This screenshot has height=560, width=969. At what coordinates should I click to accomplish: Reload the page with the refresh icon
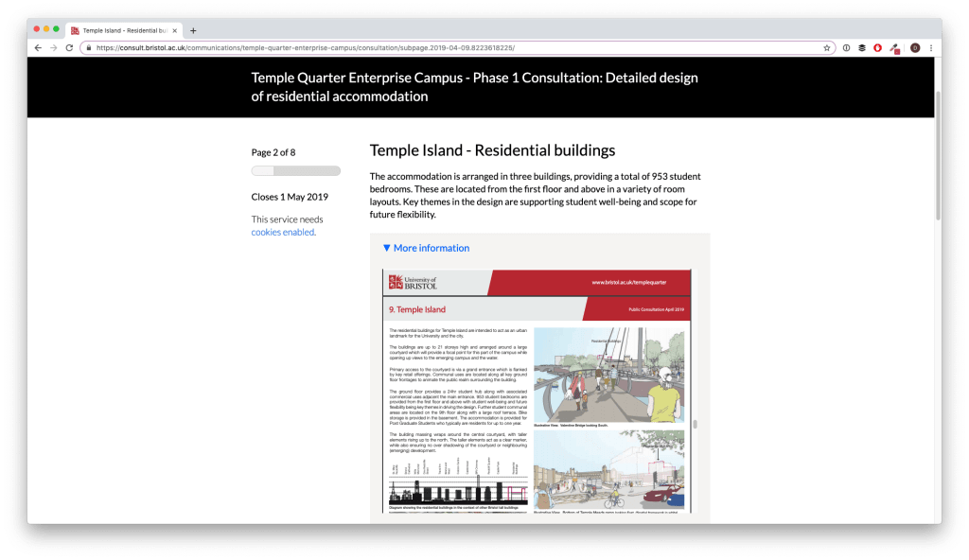coord(69,47)
